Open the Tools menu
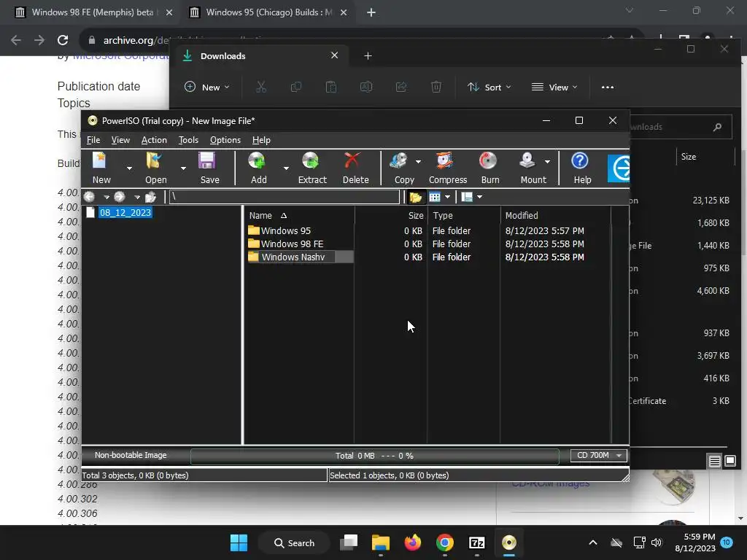The width and height of the screenshot is (747, 560). click(x=188, y=140)
